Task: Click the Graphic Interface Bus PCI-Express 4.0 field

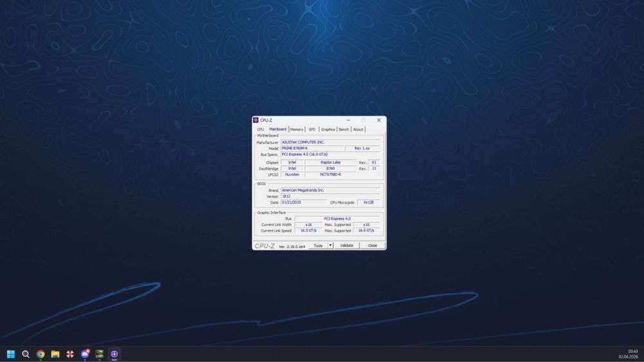Action: (337, 218)
